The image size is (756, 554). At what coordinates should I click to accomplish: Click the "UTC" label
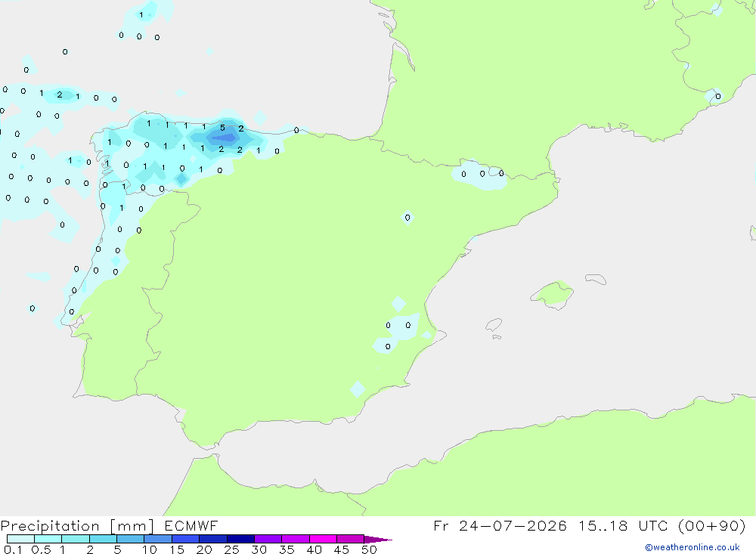(653, 525)
